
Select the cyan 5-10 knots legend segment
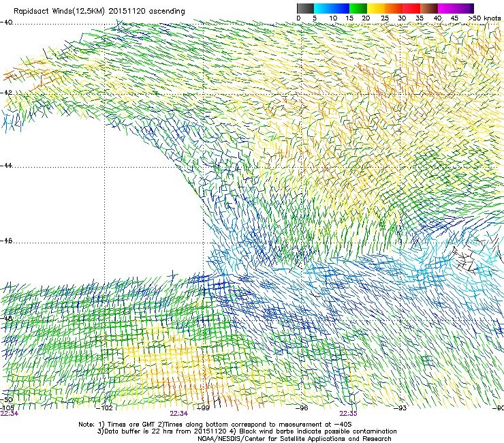323,8
